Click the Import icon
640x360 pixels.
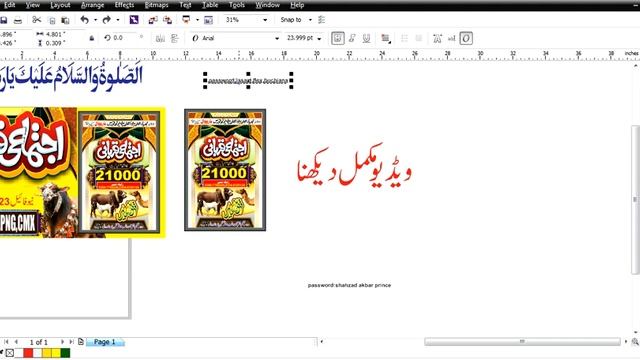point(153,20)
